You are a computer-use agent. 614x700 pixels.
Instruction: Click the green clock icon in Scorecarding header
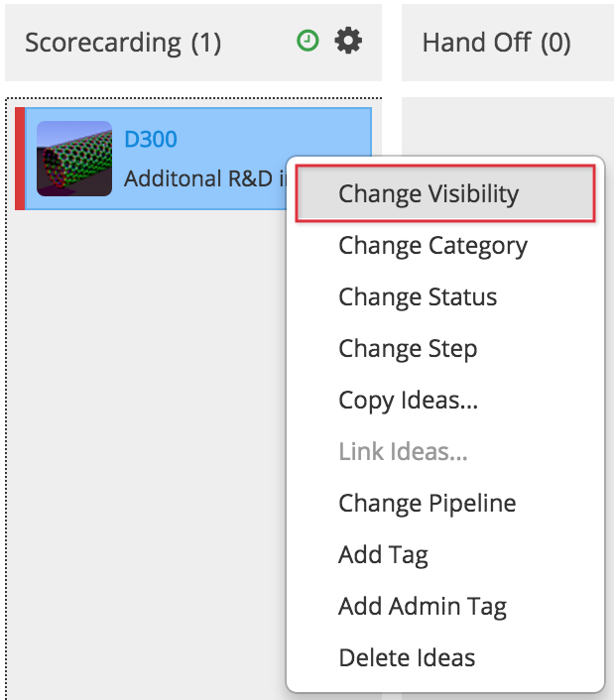[x=308, y=42]
